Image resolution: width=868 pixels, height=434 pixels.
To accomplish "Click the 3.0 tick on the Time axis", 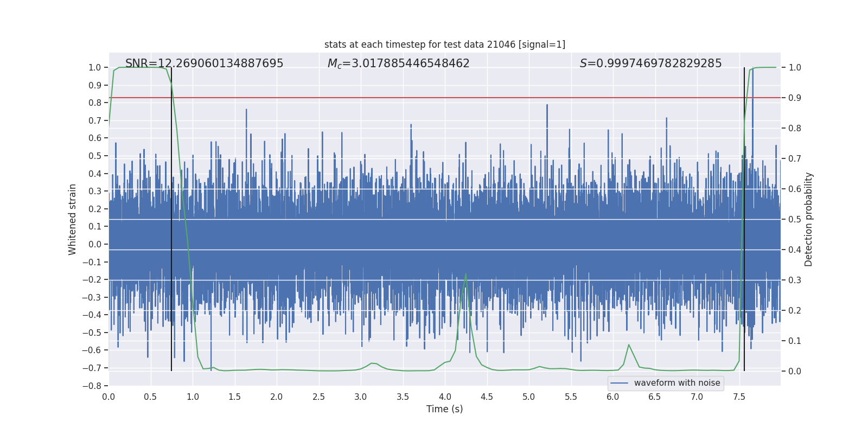I will click(x=361, y=397).
